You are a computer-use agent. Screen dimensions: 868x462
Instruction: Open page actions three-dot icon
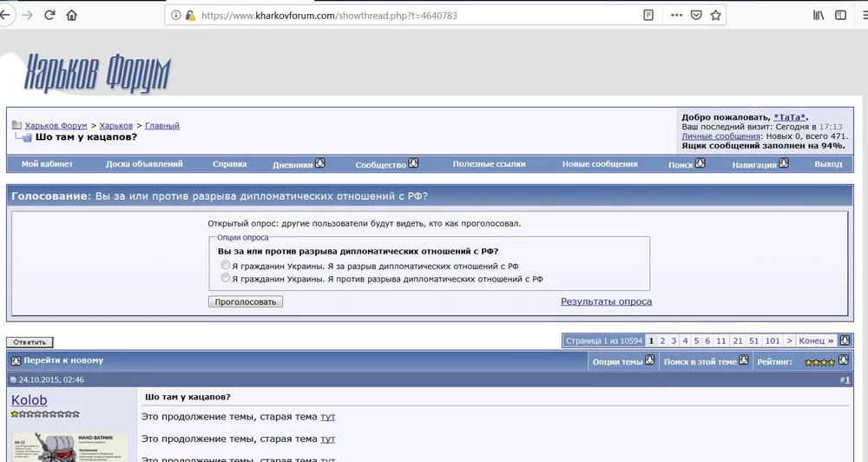coord(675,15)
